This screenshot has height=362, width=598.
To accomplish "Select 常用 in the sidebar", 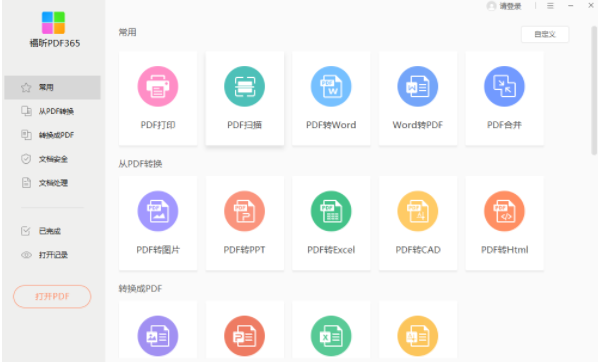I will click(53, 87).
